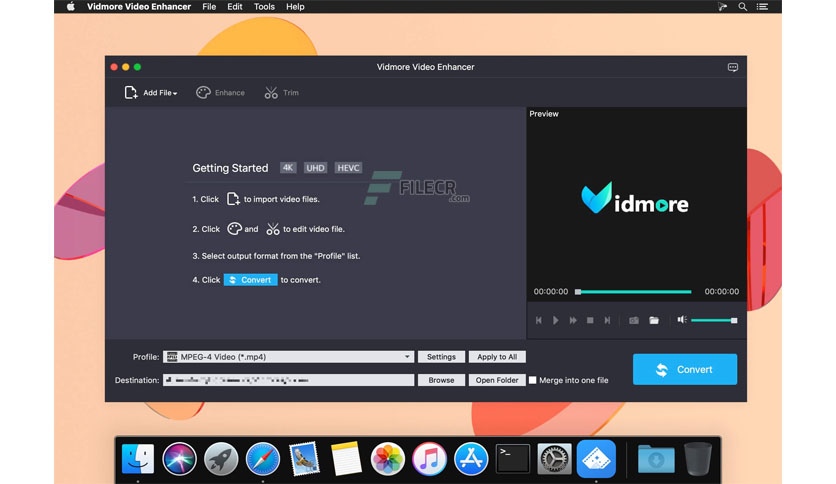Enable Merge into one file checkbox
This screenshot has height=484, width=836.
tap(532, 380)
